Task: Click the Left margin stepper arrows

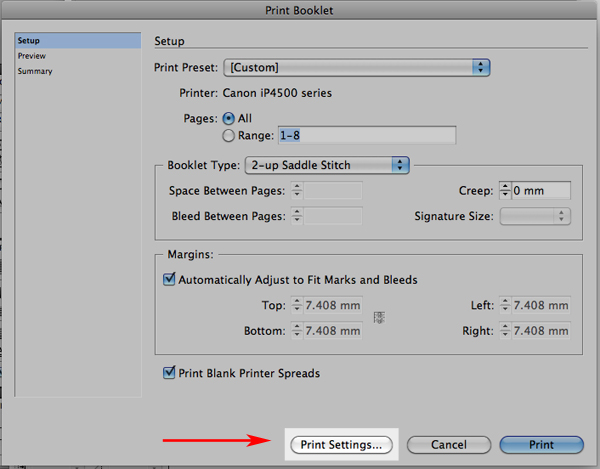Action: tap(505, 305)
